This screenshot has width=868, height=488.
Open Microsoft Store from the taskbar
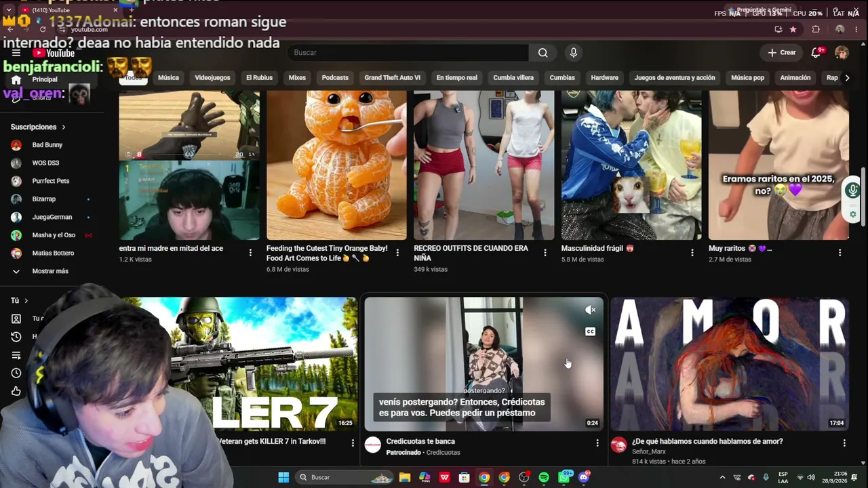click(x=465, y=477)
